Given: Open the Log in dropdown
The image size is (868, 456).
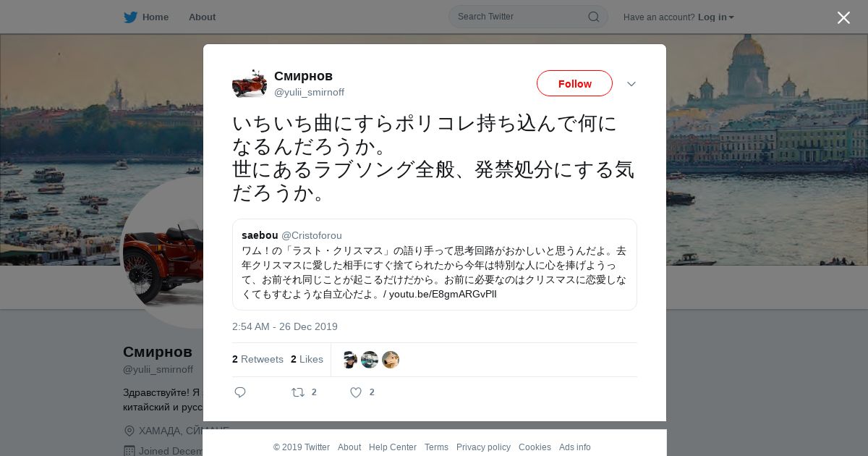Looking at the screenshot, I should pos(715,17).
